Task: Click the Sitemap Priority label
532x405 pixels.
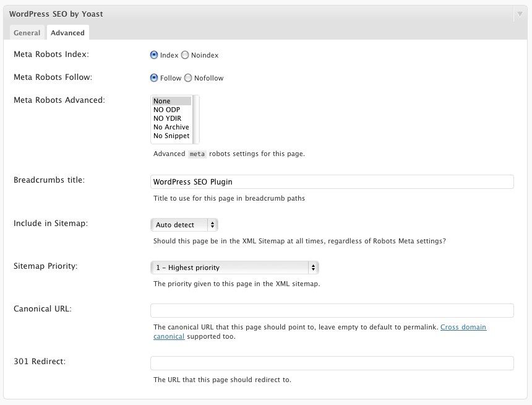Action: click(x=45, y=266)
